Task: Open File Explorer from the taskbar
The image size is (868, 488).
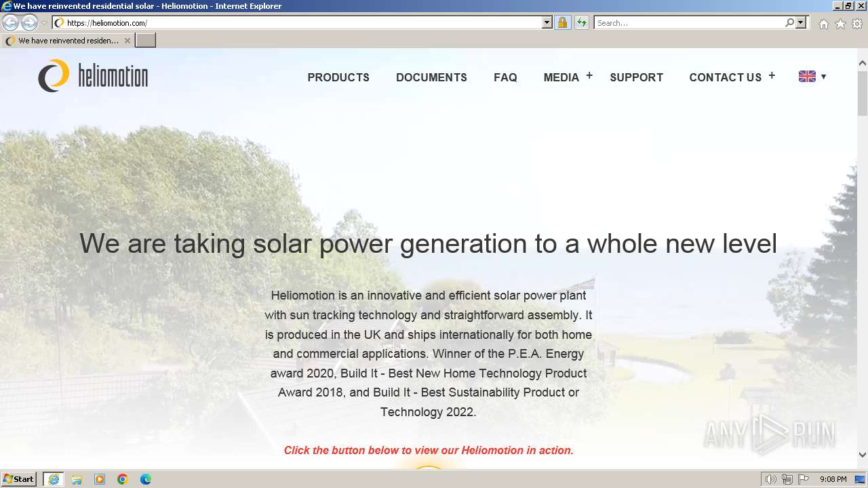Action: click(77, 479)
